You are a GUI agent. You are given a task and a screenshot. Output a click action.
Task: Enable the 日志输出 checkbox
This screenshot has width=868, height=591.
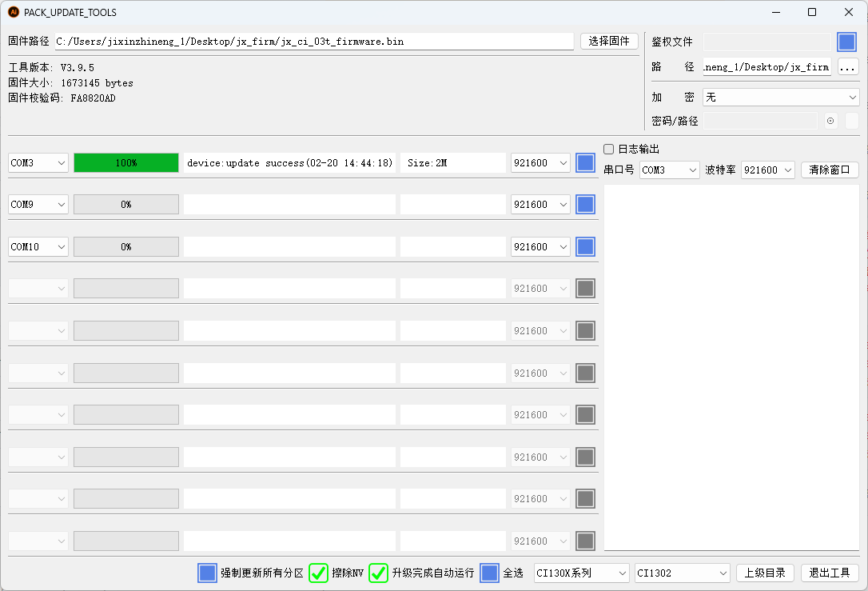click(x=609, y=149)
